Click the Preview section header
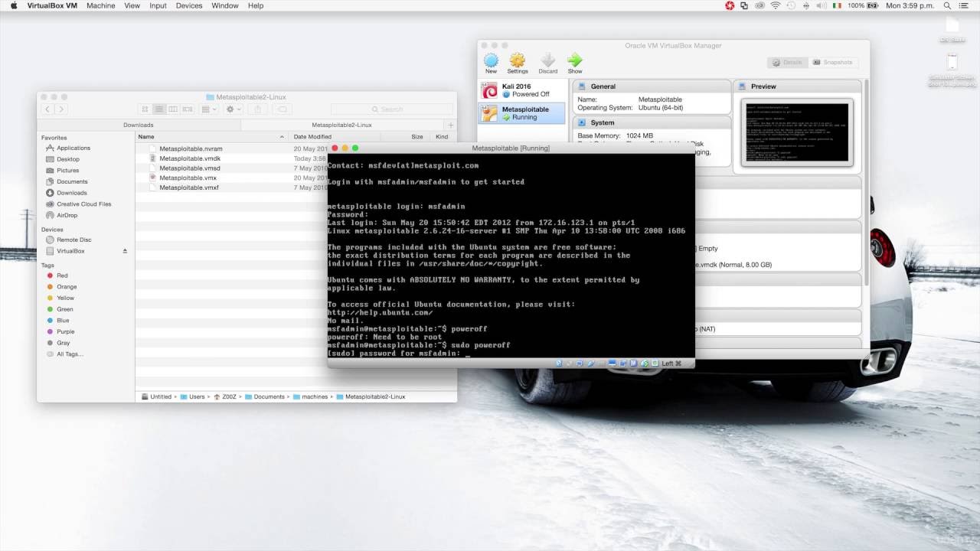Viewport: 980px width, 551px height. coord(796,86)
